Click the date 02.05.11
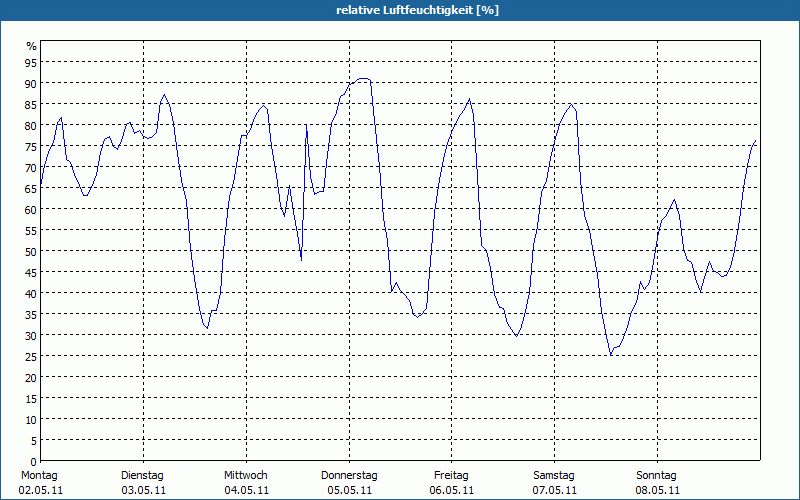800x500 pixels. pos(41,491)
